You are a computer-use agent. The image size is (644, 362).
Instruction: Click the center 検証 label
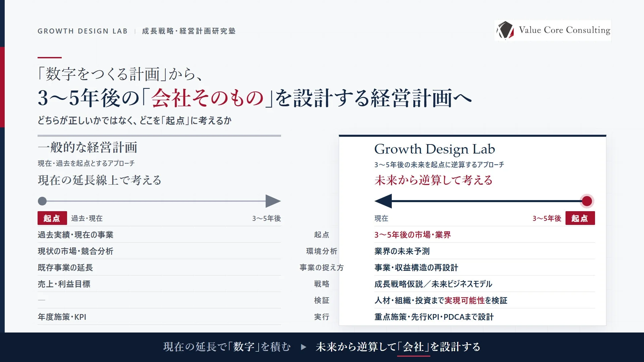[322, 300]
